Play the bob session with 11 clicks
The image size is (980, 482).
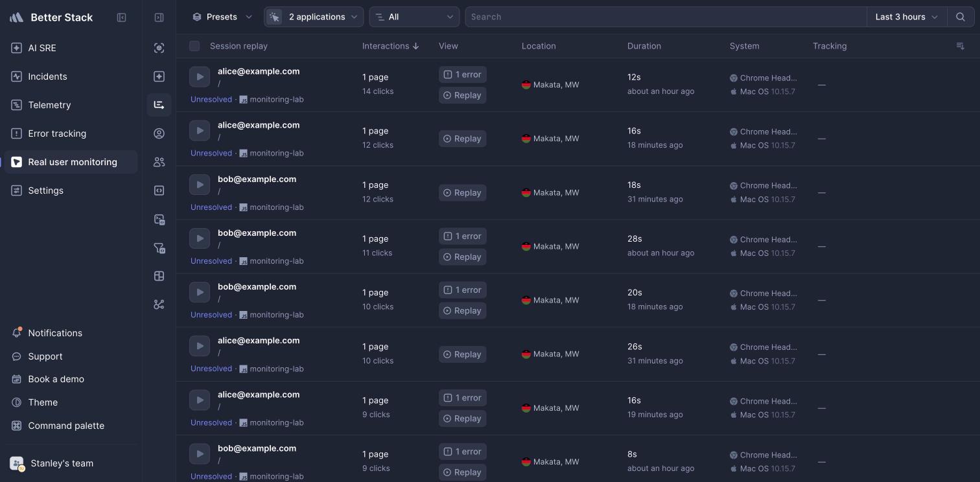(x=200, y=238)
